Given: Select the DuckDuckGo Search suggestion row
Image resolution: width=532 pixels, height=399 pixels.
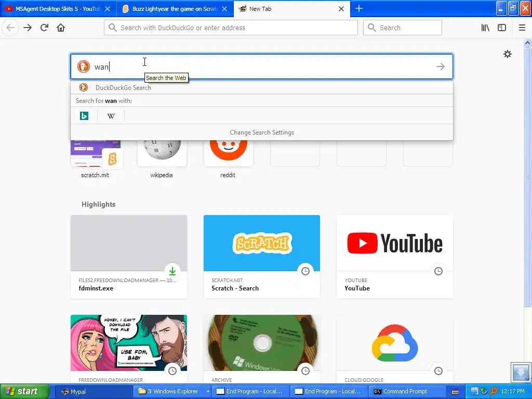Looking at the screenshot, I should (x=262, y=87).
